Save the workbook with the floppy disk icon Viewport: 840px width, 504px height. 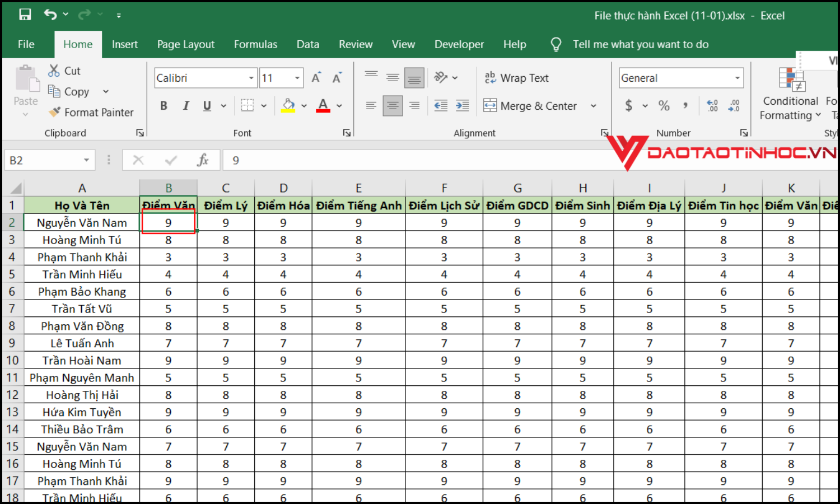pos(25,15)
